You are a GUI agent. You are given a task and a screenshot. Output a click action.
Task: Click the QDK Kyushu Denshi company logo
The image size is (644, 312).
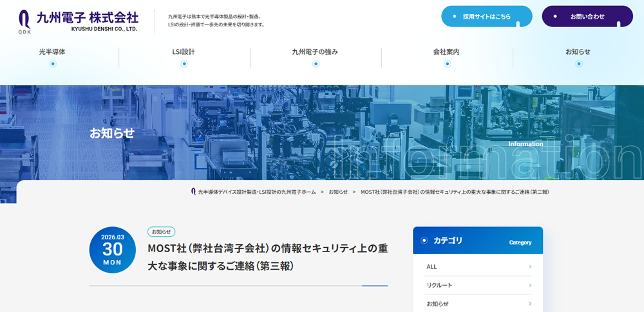78,21
